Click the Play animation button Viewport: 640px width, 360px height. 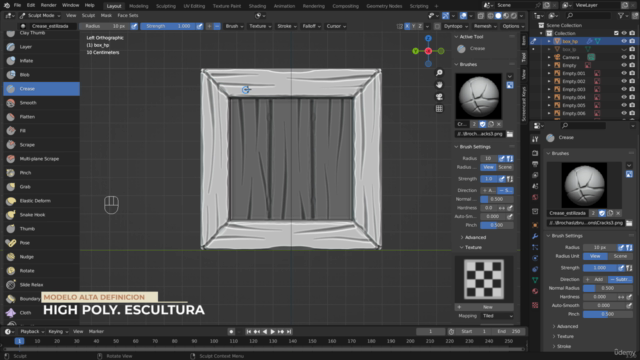pos(273,332)
